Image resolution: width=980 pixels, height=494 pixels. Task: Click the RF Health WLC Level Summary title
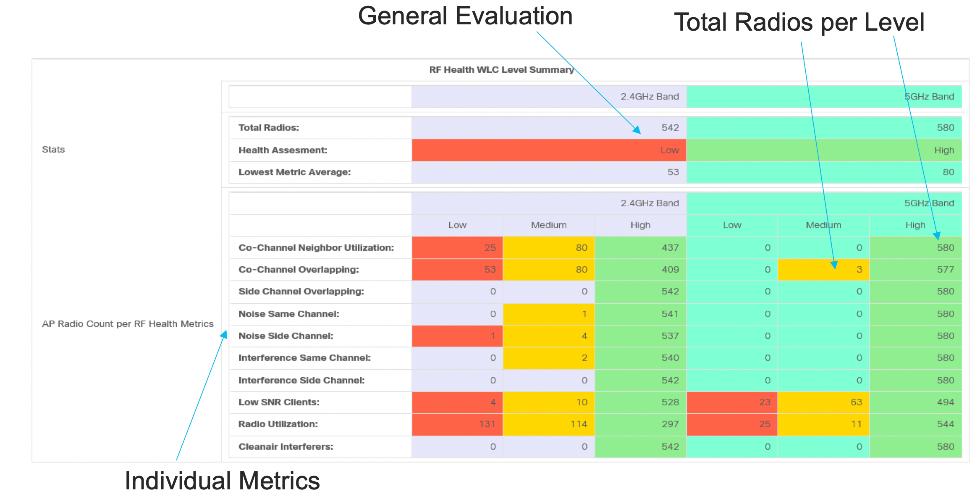pyautogui.click(x=501, y=70)
